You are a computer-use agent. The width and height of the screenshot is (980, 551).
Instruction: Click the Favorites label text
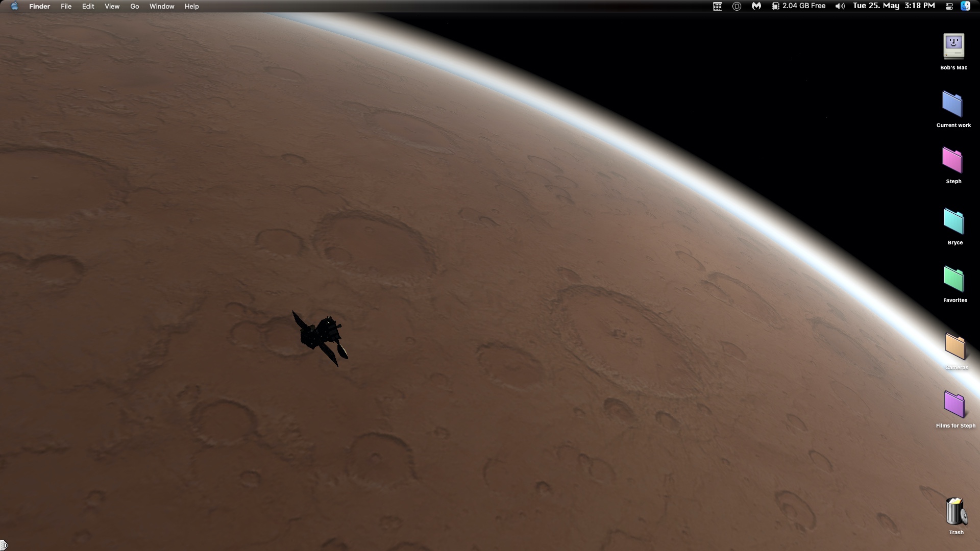click(x=955, y=300)
